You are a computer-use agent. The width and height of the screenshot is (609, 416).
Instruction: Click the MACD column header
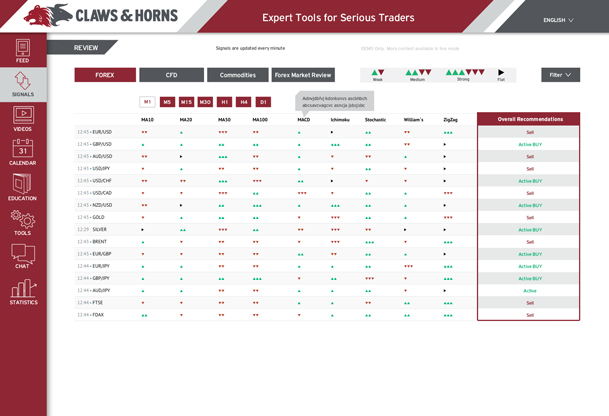coord(304,120)
